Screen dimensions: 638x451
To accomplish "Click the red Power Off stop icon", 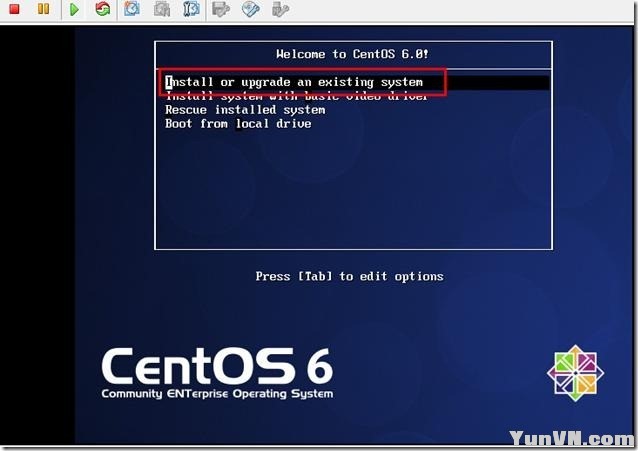I will point(15,9).
